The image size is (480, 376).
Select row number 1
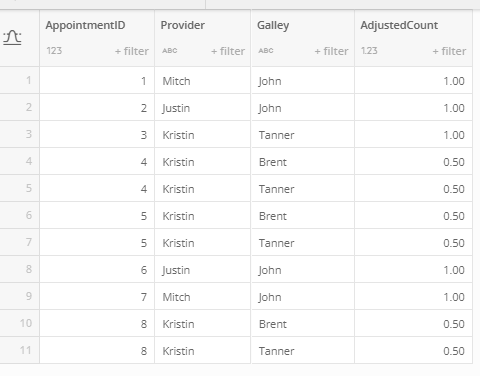click(20, 80)
